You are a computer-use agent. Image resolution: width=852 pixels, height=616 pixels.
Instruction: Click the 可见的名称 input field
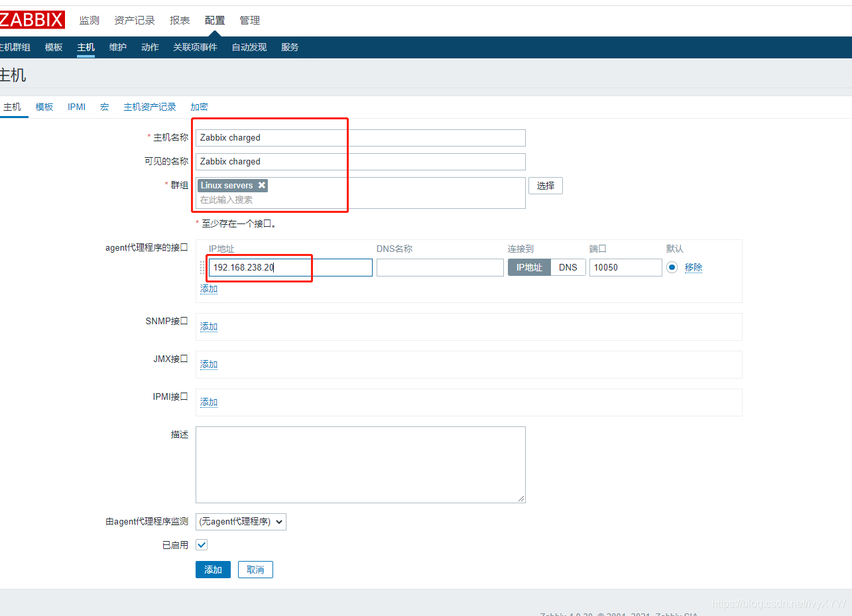pyautogui.click(x=361, y=162)
